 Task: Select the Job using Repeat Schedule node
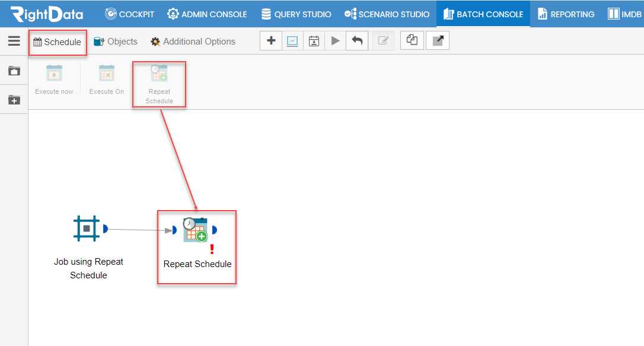88,247
